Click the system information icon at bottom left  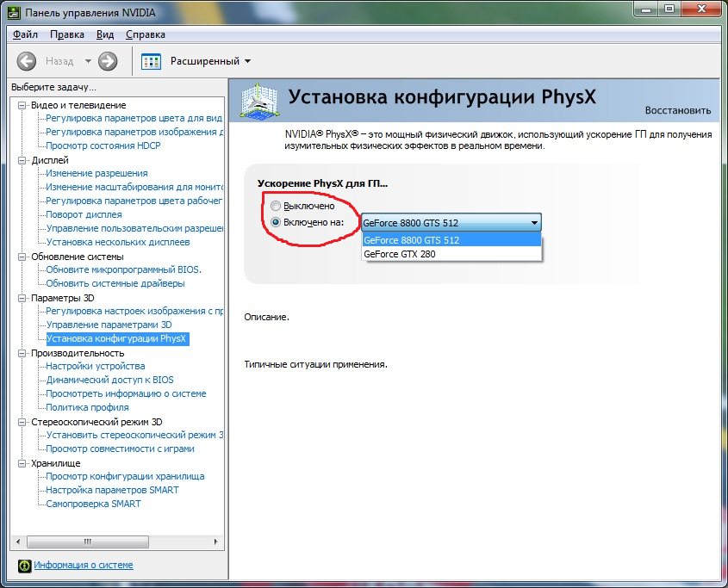(x=25, y=566)
